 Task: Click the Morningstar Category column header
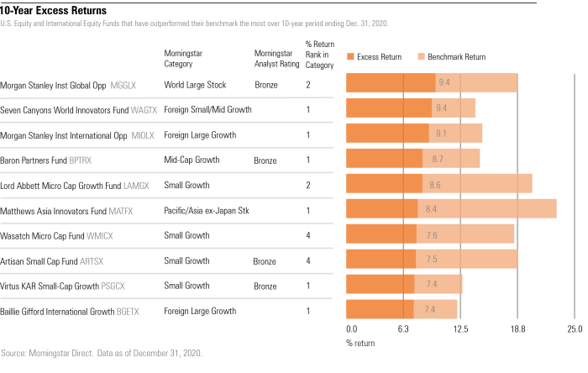coord(183,58)
